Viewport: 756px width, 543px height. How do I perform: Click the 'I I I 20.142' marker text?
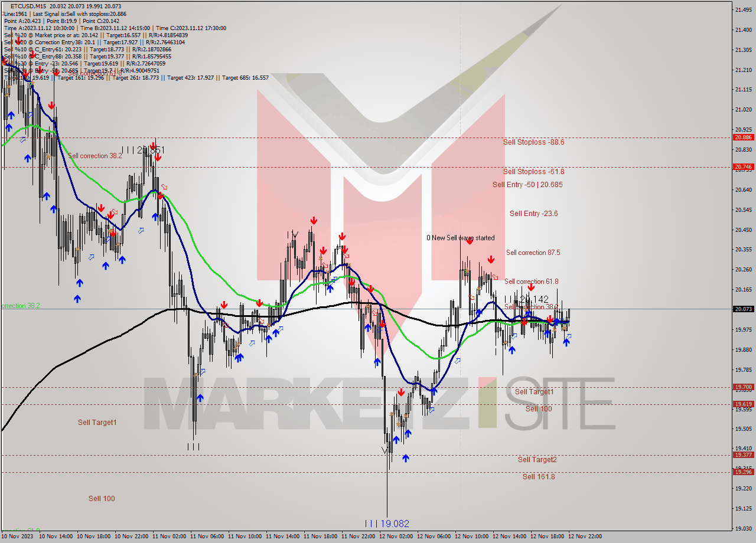click(x=527, y=299)
